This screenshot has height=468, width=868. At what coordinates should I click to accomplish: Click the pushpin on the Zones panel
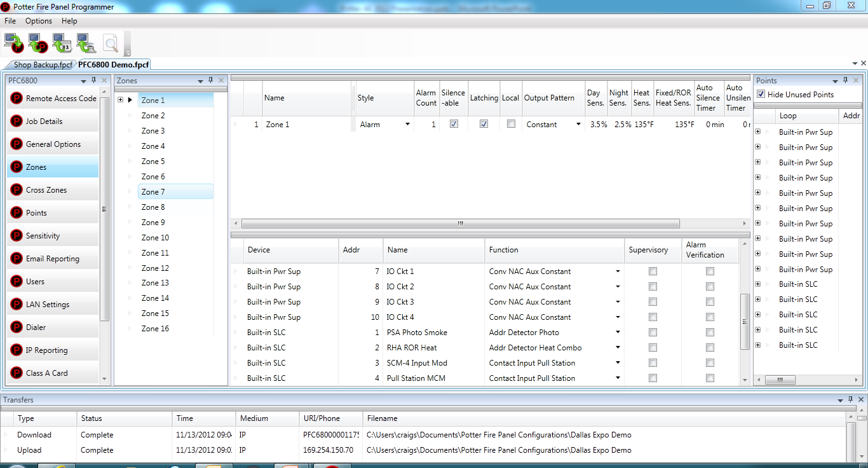(211, 81)
